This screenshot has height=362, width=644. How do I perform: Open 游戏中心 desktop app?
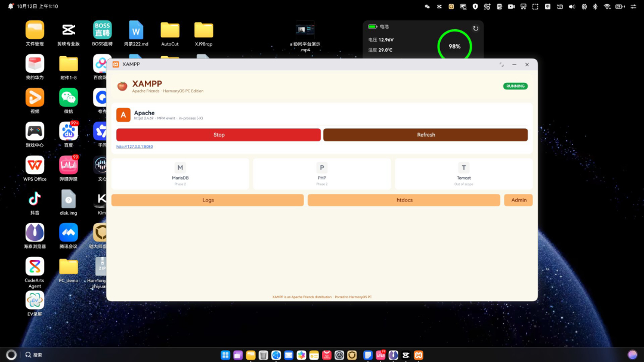click(35, 134)
